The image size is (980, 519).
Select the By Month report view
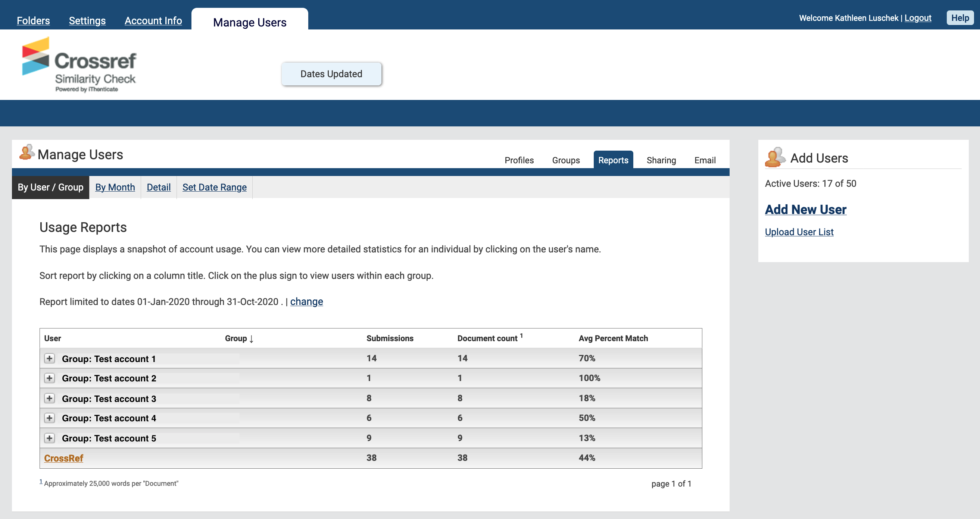pos(115,187)
